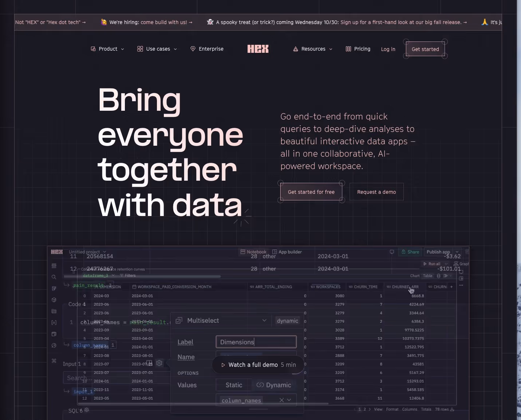Click the SQL 6 cell gear icon
This screenshot has width=521, height=420.
pos(87,410)
